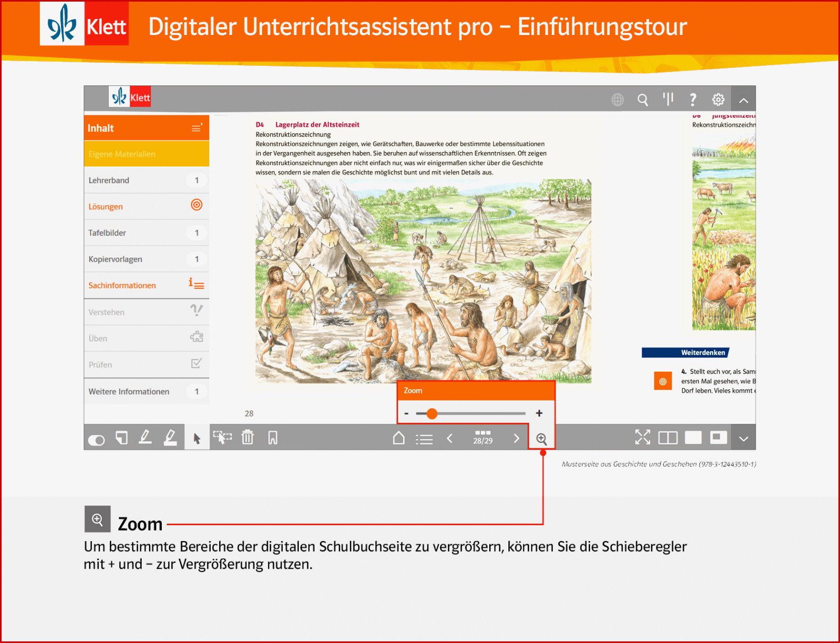Select the arrow pointer tool
This screenshot has width=840, height=643.
[x=197, y=438]
